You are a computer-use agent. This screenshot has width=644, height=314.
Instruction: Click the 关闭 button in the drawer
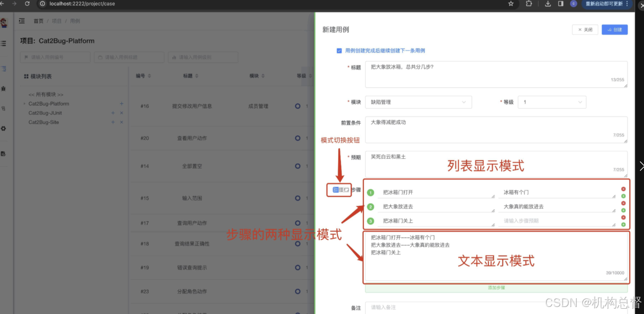(585, 29)
